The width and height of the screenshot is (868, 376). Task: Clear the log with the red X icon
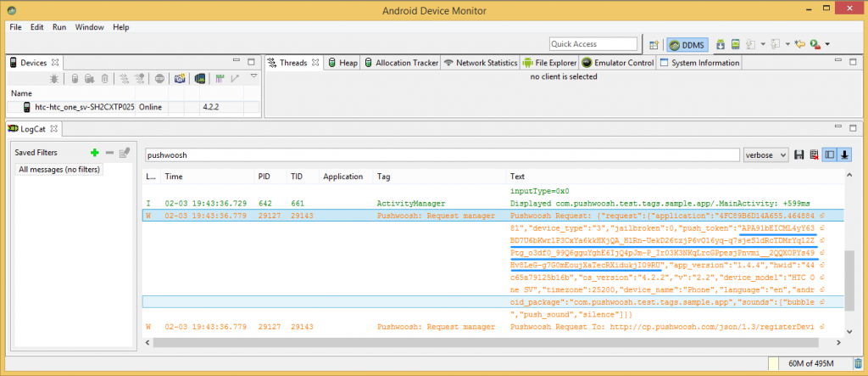tap(814, 155)
